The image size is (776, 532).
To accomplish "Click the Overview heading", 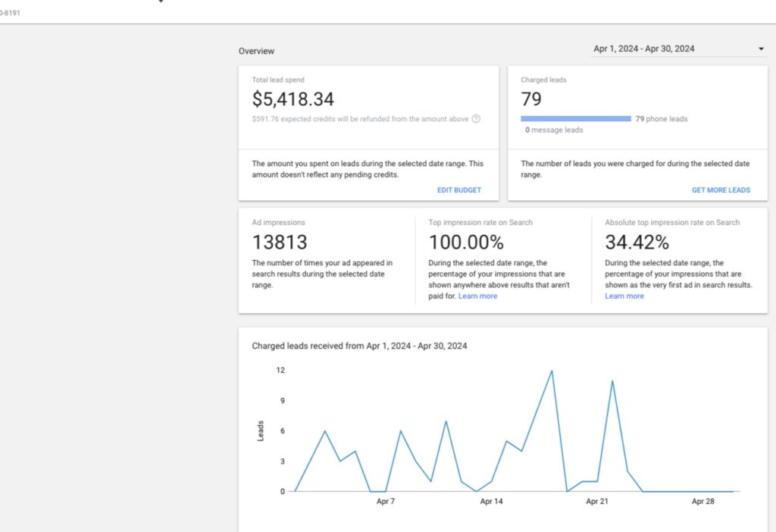I will [x=256, y=51].
